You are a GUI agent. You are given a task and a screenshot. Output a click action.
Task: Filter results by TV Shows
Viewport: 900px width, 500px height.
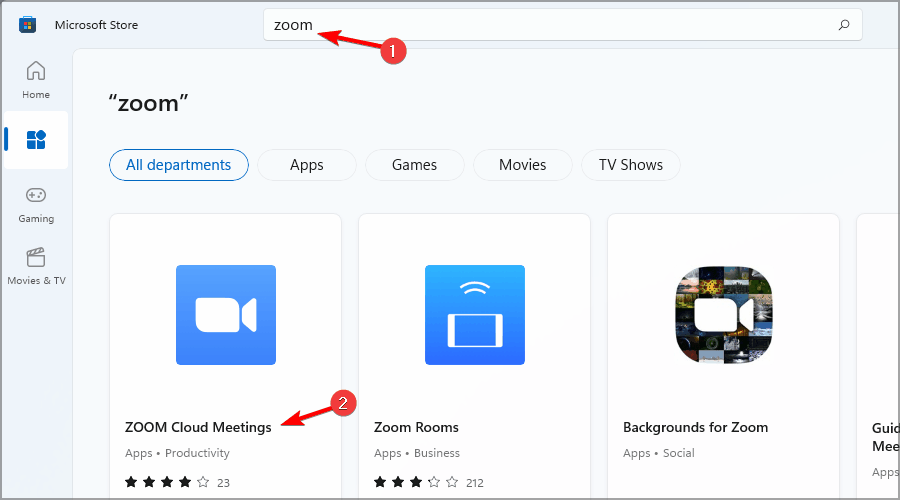pos(631,165)
